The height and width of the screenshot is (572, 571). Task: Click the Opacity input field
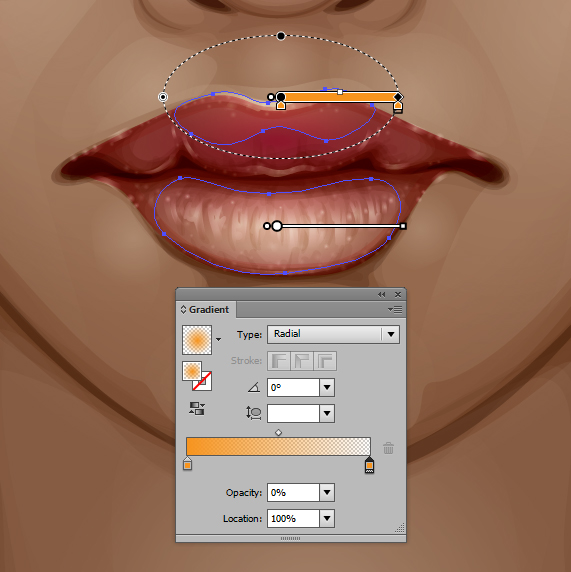click(x=293, y=492)
